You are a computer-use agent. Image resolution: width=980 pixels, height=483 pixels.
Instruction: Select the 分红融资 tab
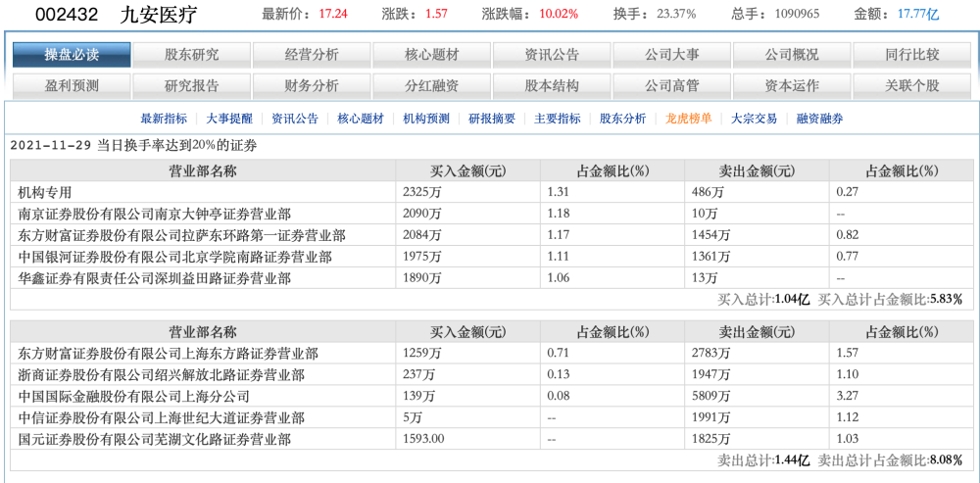pyautogui.click(x=432, y=85)
